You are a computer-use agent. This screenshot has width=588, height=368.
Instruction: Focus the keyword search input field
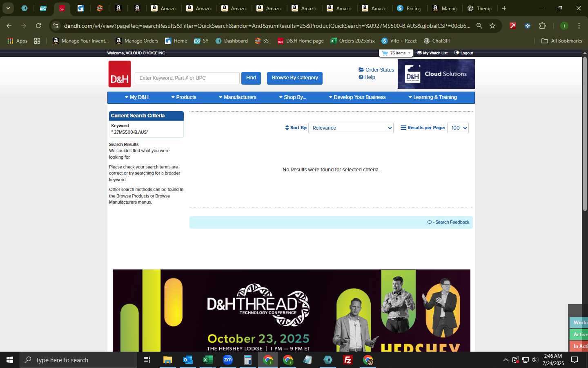click(187, 78)
